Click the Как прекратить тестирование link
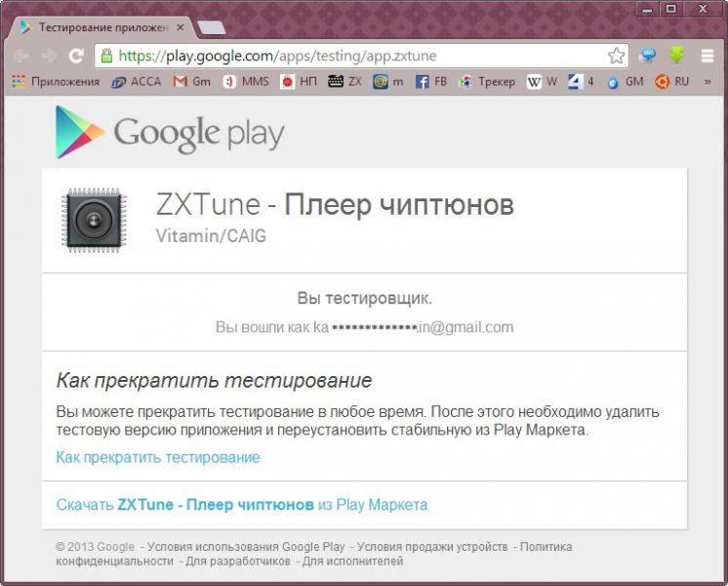Screen dimensions: 728x586 pos(158,457)
